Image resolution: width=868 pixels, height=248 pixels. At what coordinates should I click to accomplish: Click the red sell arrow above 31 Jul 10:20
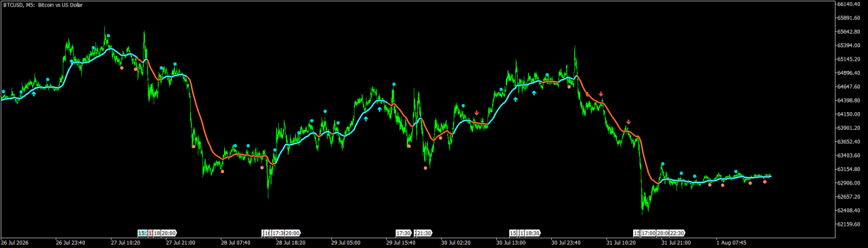point(628,122)
